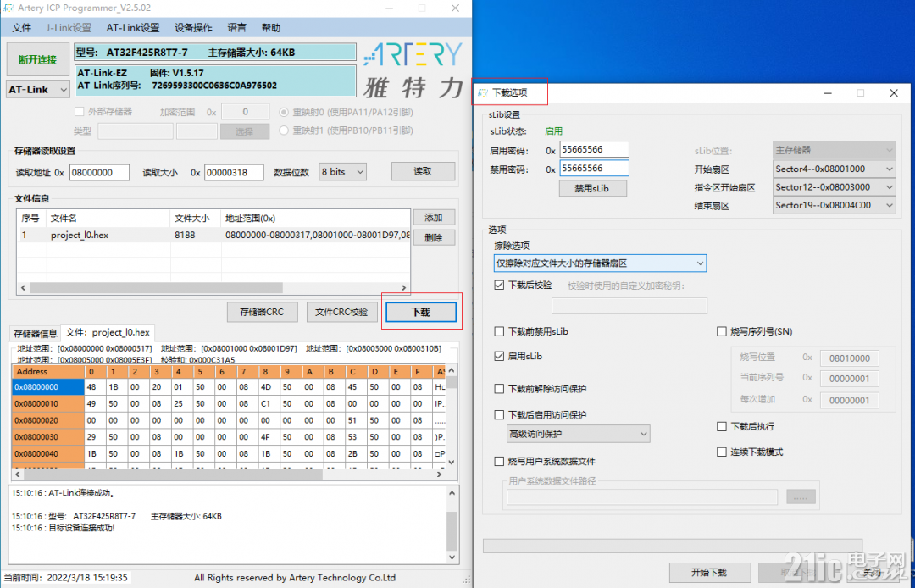This screenshot has height=588, width=915.
Task: Open the AT-Link设置 menu
Action: 133,27
